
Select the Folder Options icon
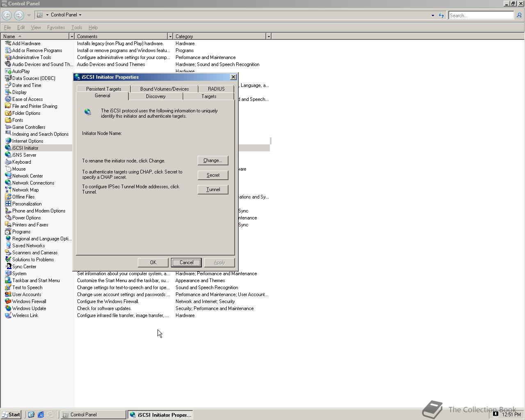point(8,113)
